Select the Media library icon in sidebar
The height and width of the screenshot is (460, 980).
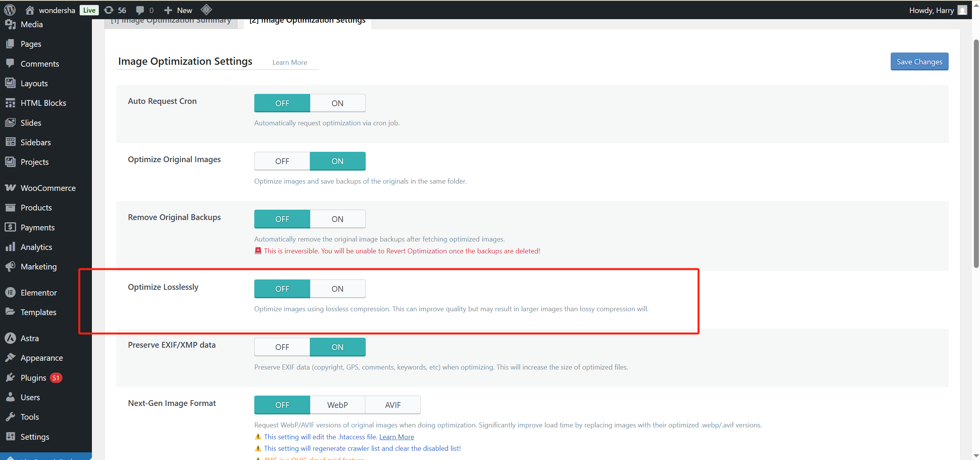11,24
